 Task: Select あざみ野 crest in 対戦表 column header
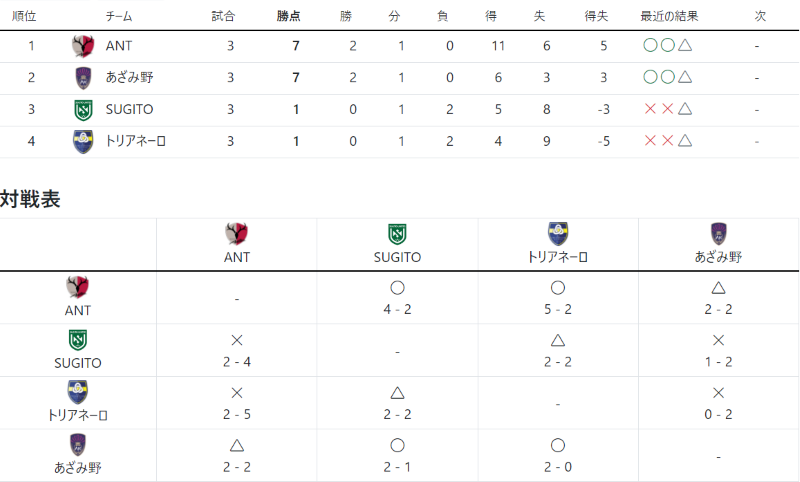(718, 234)
